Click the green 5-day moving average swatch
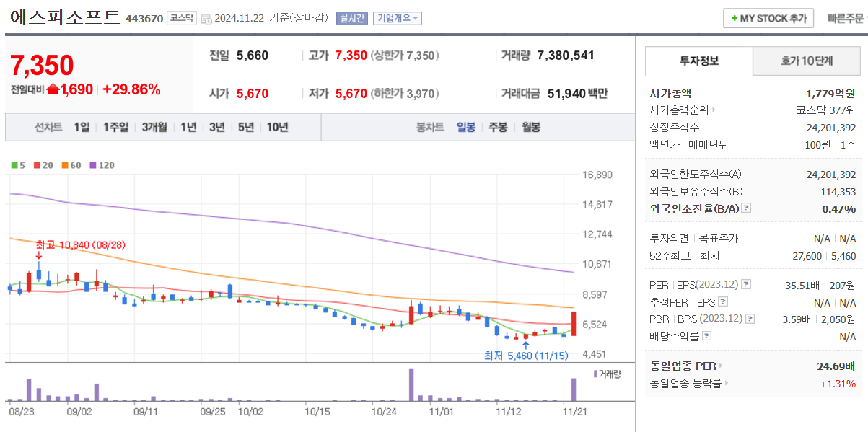Viewport: 868px width, 432px height. (14, 165)
